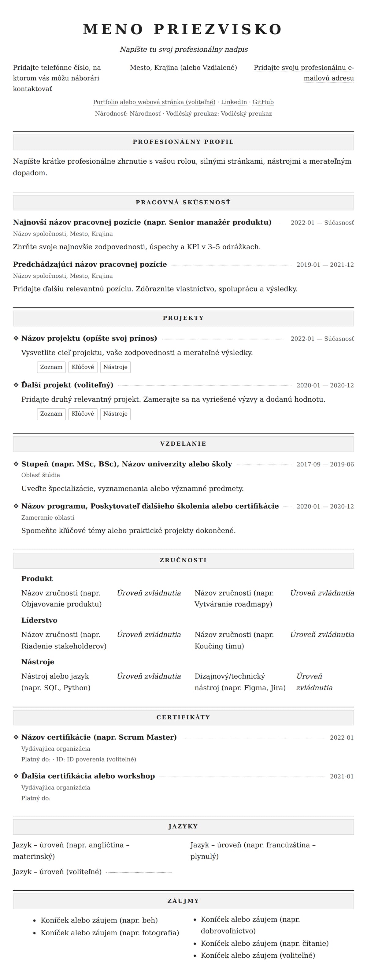This screenshot has height=980, width=367.
Task: Select the Pracovná skúsenosť section header
Action: 183,203
